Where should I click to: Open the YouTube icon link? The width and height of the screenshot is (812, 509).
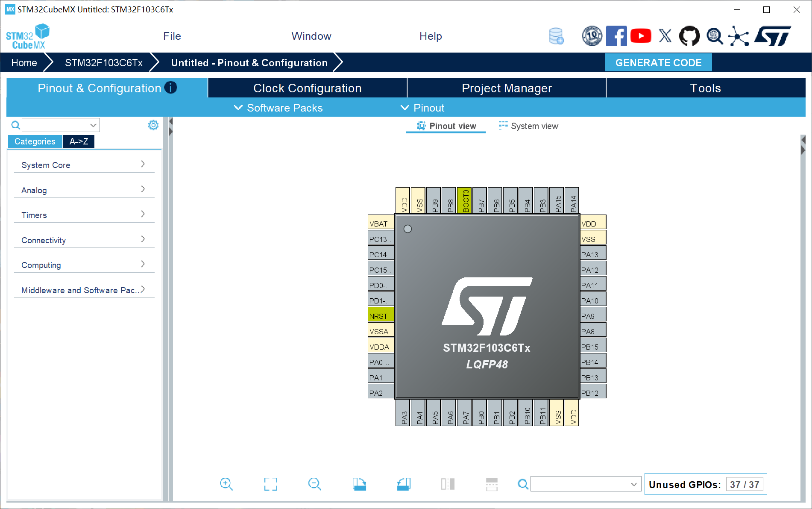point(641,36)
